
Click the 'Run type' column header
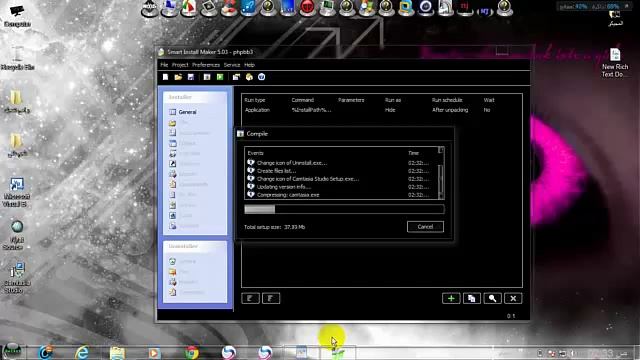tap(255, 100)
